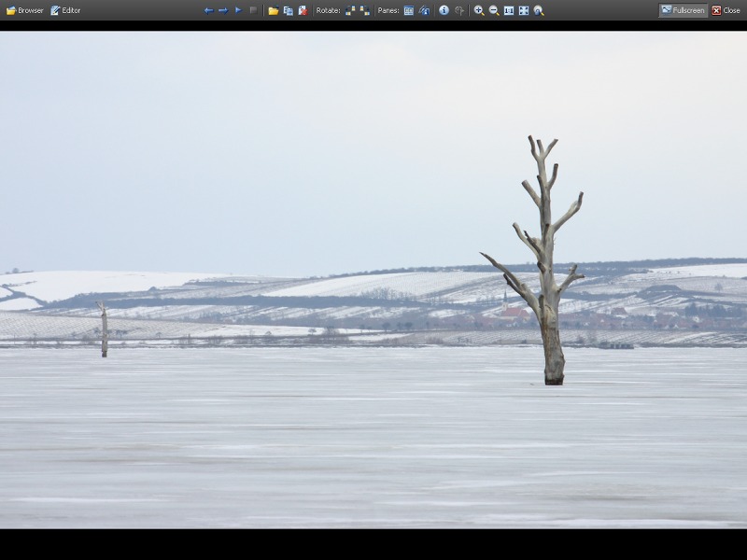Screen dimensions: 747x560
Task: Zoom out of the image
Action: (x=494, y=10)
